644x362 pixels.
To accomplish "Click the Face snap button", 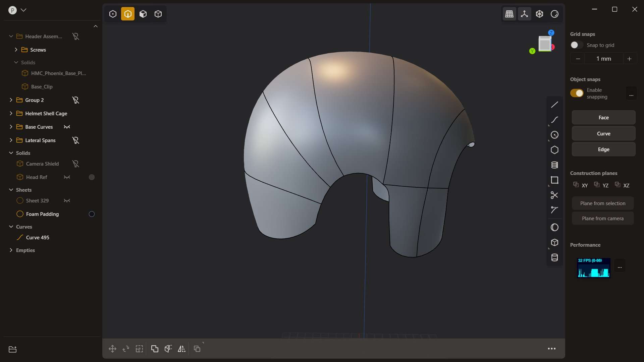I will coord(603,118).
